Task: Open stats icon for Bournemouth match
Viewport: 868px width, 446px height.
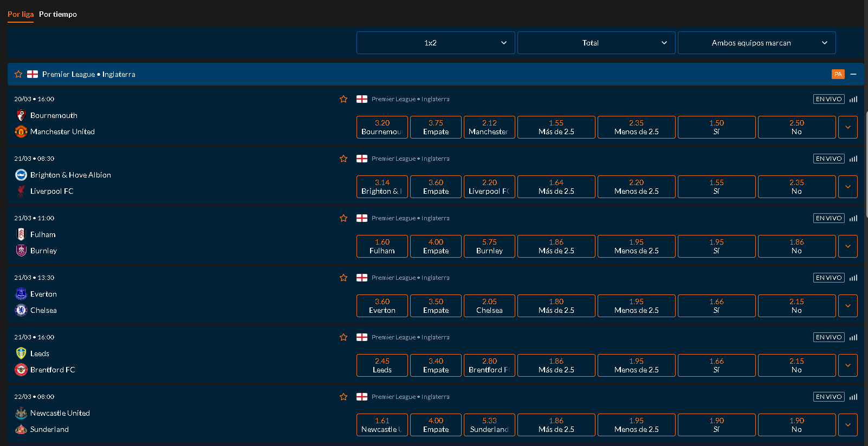Action: (x=853, y=99)
